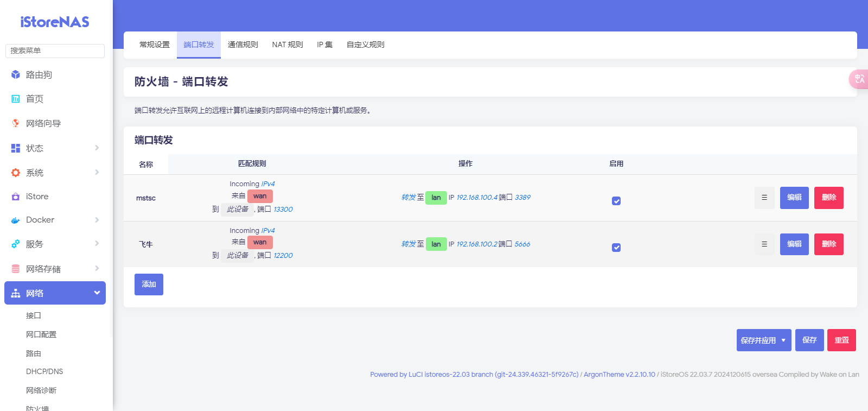Viewport: 868px width, 411px height.
Task: Expand the 状态 menu chevron
Action: 97,148
